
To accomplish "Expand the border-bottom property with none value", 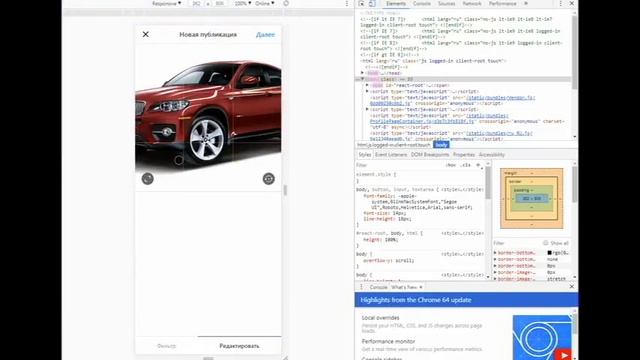I will tap(495, 260).
